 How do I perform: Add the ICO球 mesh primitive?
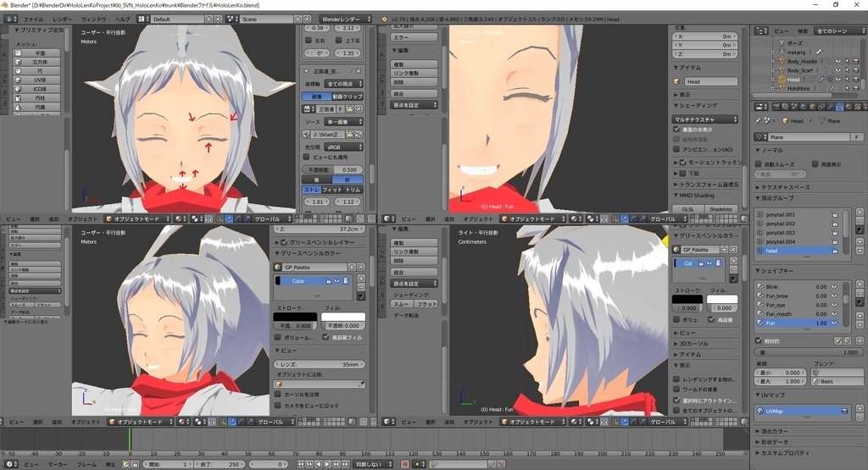(x=36, y=88)
